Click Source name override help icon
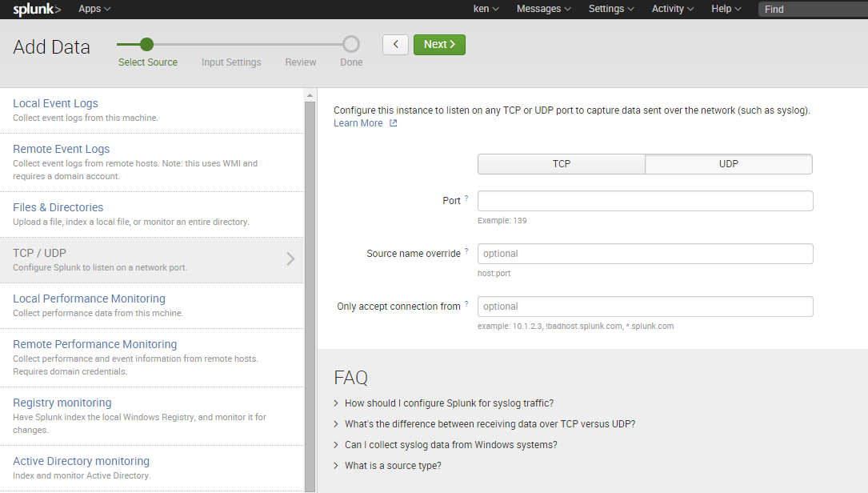Screen dimensions: 868x493 pyautogui.click(x=466, y=251)
